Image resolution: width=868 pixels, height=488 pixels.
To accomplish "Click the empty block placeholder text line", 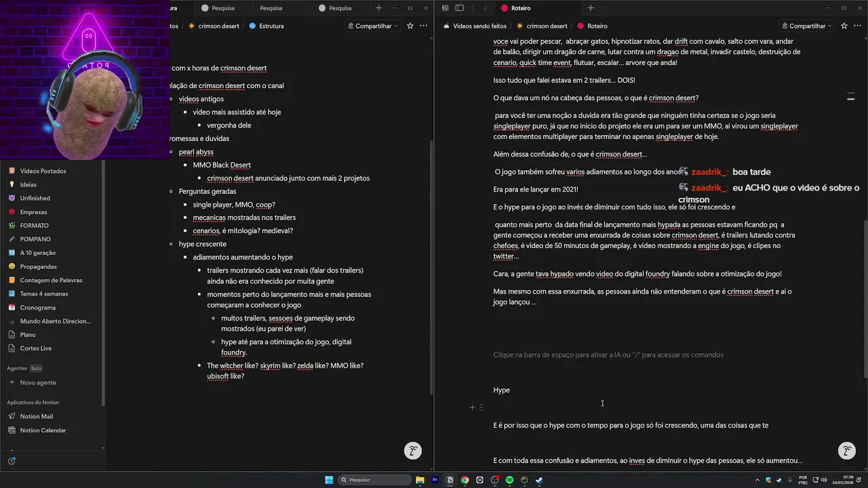I will tap(608, 354).
